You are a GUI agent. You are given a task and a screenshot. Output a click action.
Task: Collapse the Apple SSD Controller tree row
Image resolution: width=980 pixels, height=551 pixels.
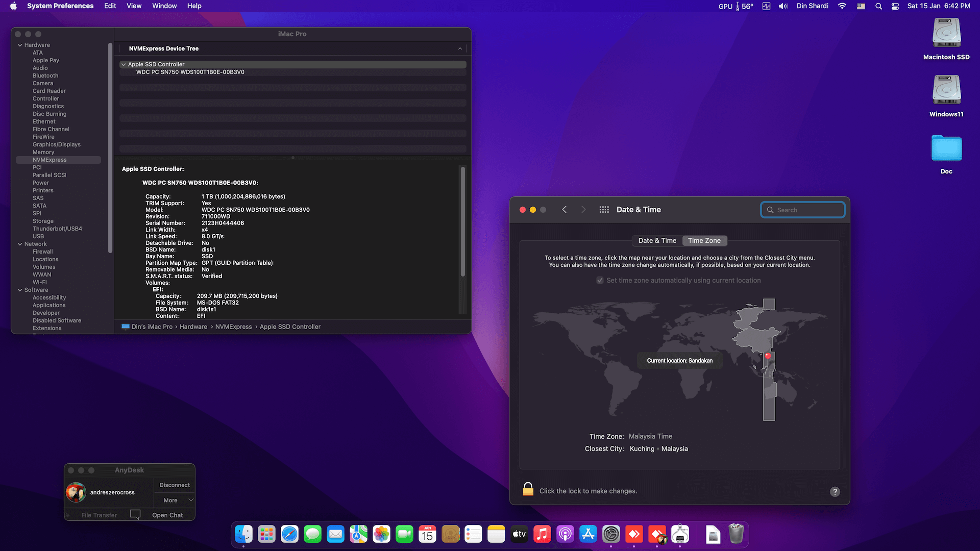pyautogui.click(x=124, y=64)
